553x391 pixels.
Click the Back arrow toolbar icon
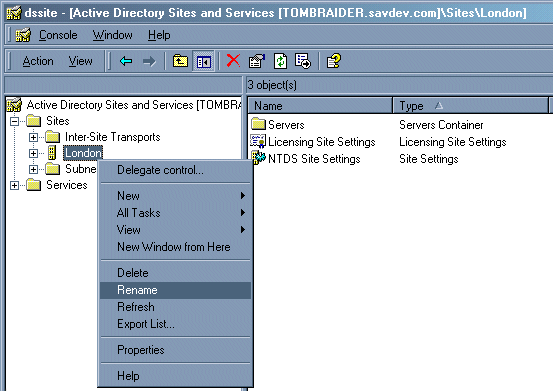click(x=126, y=61)
